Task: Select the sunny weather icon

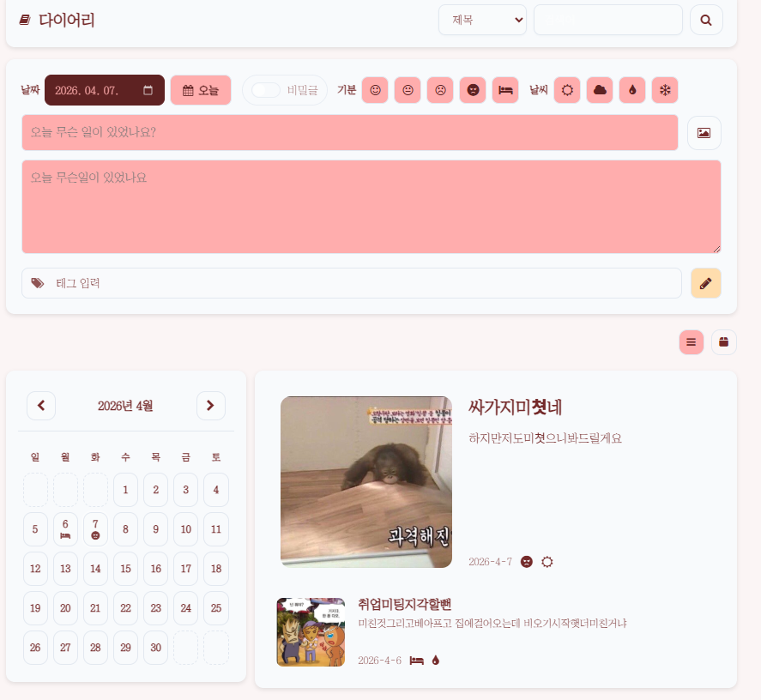Action: 567,90
